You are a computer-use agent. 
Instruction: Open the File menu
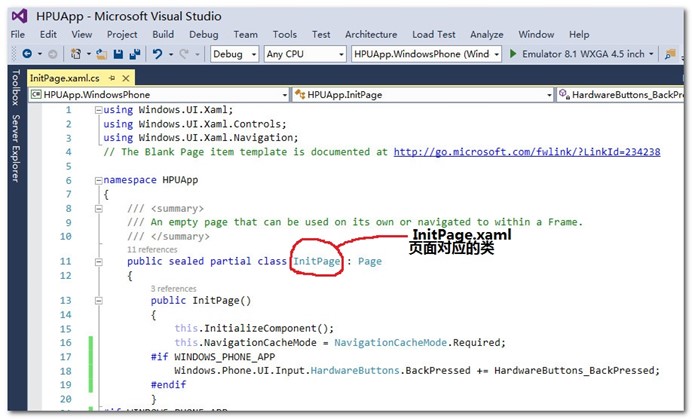point(18,34)
